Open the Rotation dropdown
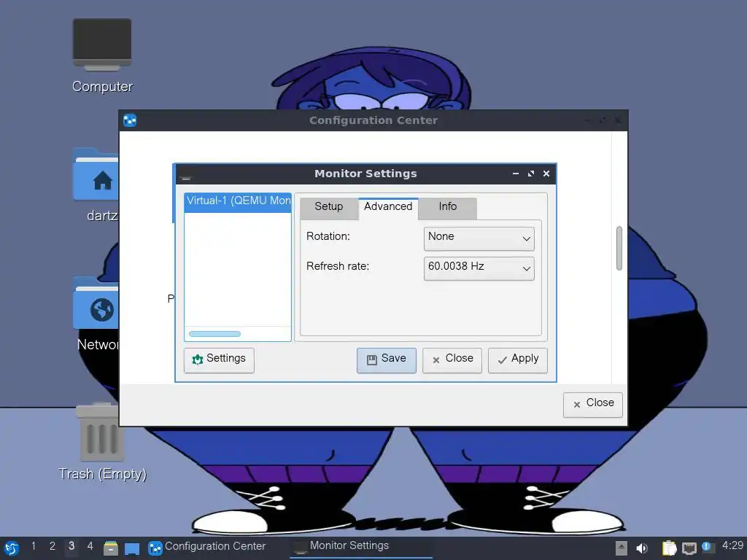 pyautogui.click(x=479, y=238)
